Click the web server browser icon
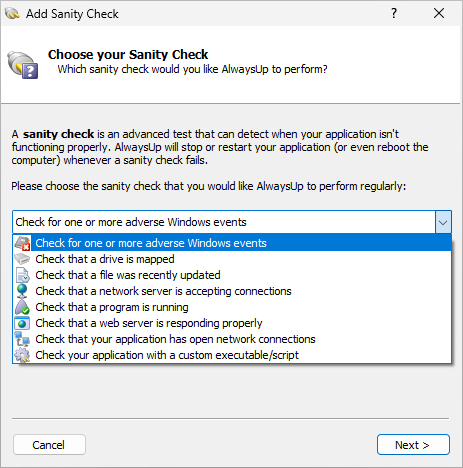 (22, 323)
